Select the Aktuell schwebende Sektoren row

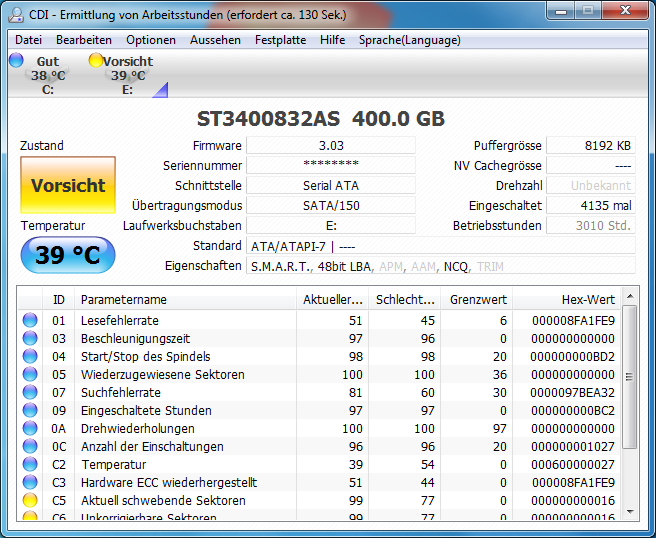click(320, 500)
